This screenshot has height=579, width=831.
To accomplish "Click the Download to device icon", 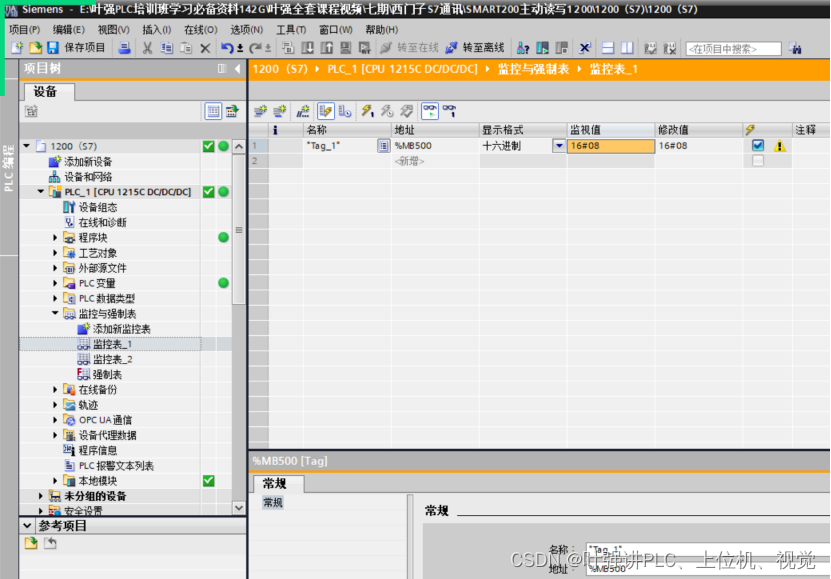I will 307,48.
